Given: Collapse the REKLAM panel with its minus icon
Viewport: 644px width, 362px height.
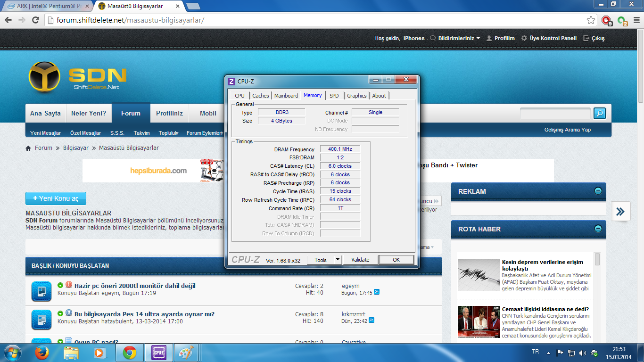Looking at the screenshot, I should click(598, 191).
